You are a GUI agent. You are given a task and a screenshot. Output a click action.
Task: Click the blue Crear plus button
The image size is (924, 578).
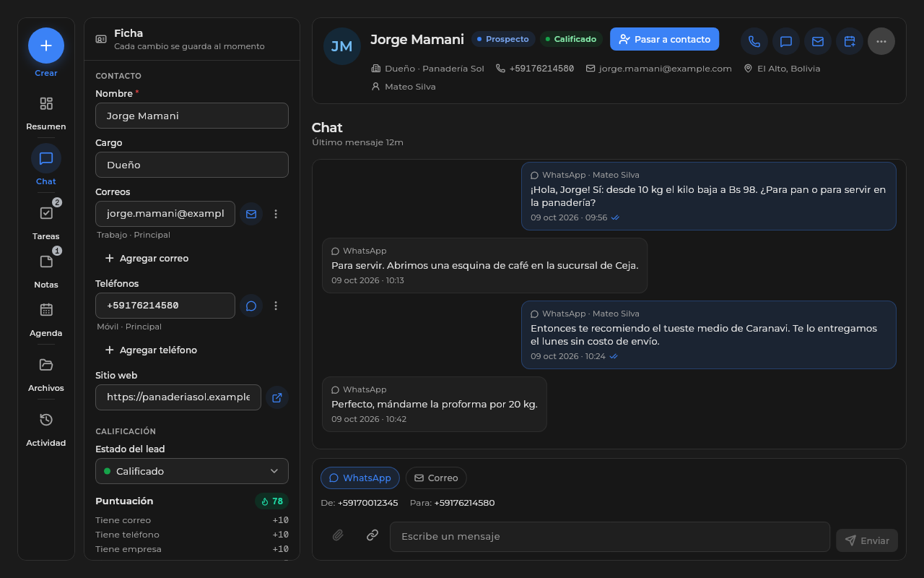pyautogui.click(x=46, y=46)
